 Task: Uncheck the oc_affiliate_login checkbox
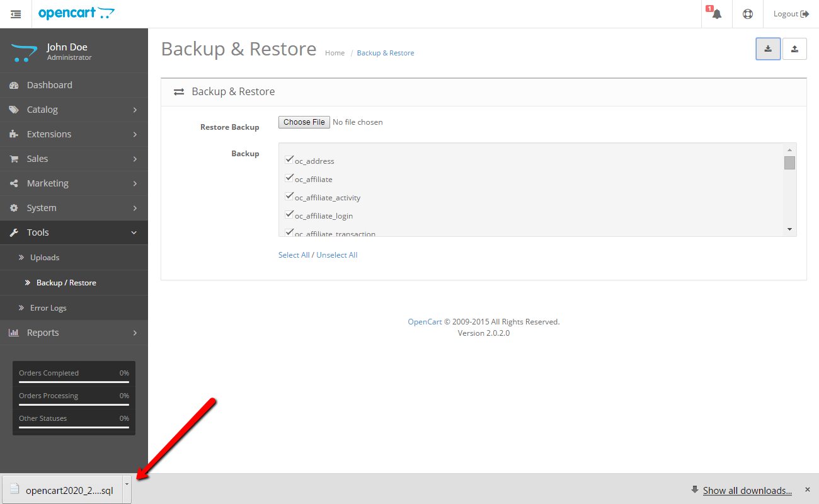pos(289,214)
